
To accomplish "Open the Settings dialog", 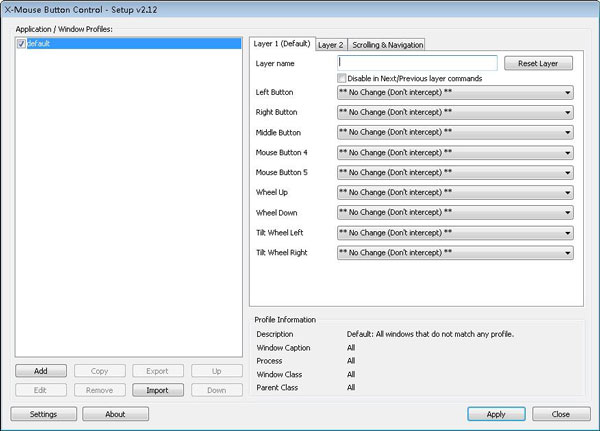I will click(44, 414).
